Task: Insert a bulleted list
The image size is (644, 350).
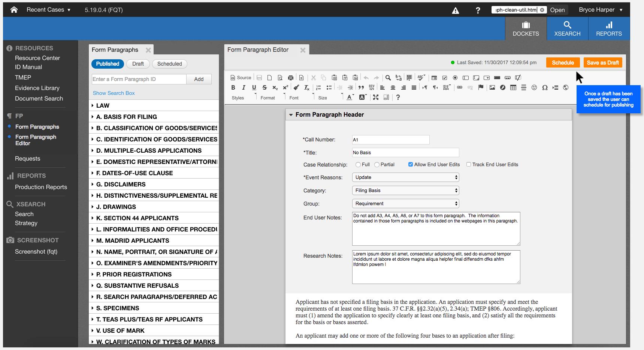Action: point(329,87)
